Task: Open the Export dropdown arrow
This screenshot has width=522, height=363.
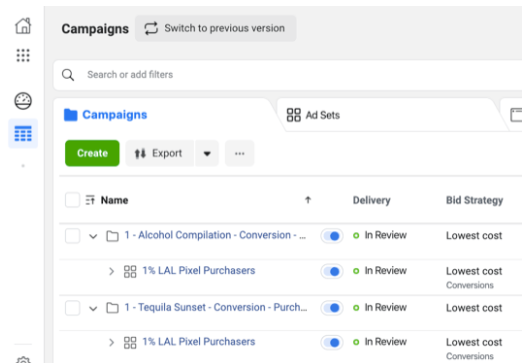Action: 207,153
